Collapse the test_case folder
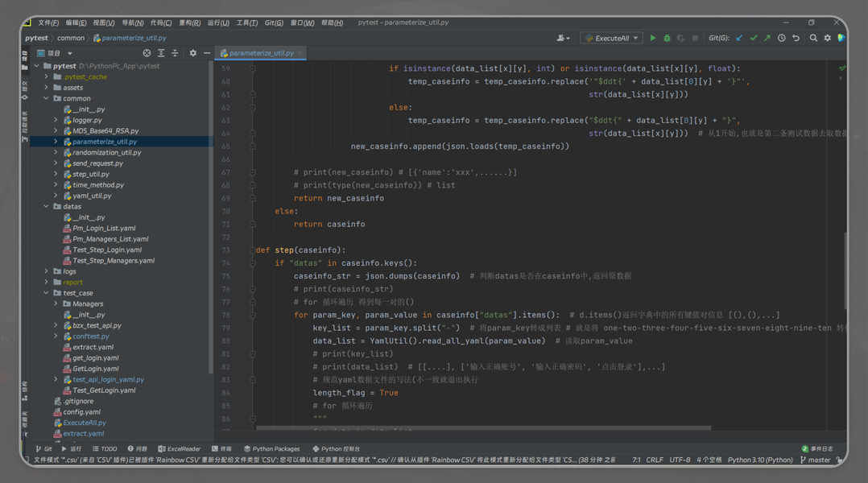Screen dimensions: 868x483 pyautogui.click(x=47, y=293)
